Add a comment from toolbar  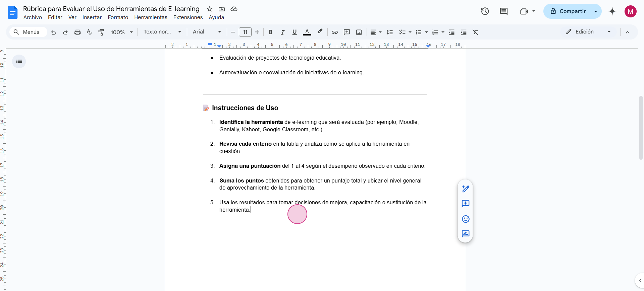[x=347, y=32]
